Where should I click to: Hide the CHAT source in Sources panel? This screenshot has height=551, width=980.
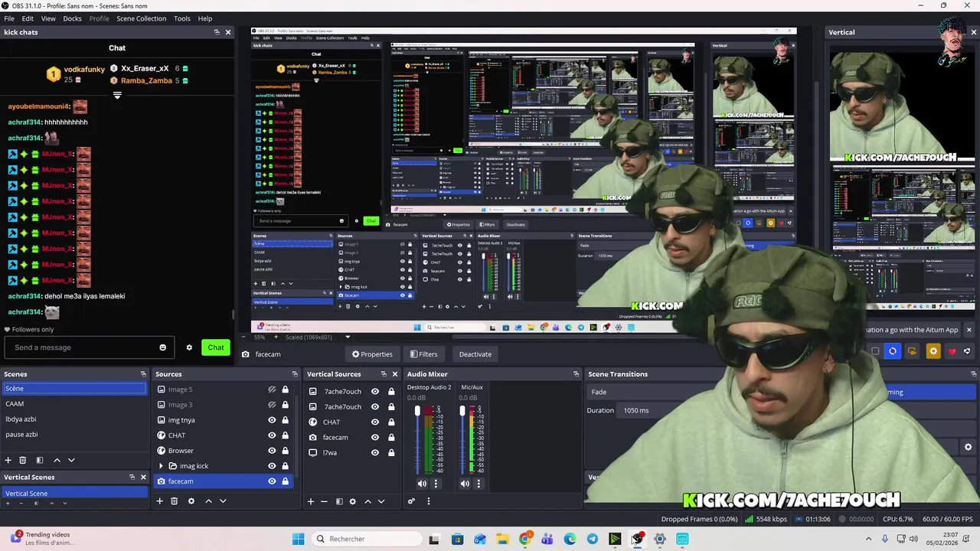tap(272, 435)
